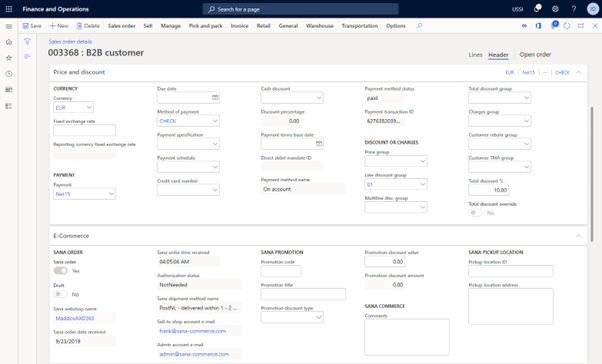The height and width of the screenshot is (364, 602).
Task: Open the Payment specification dropdown
Action: [215, 144]
